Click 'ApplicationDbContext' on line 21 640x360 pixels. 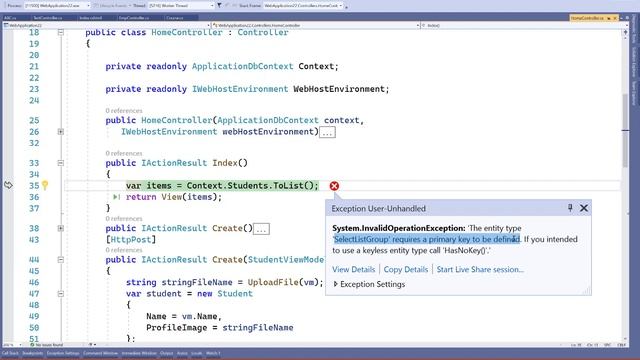[242, 67]
